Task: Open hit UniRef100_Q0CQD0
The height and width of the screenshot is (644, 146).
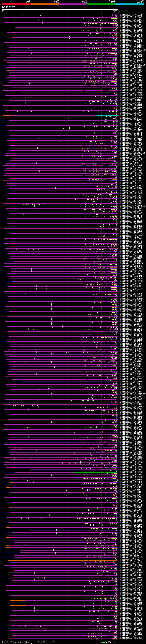Action: pyautogui.click(x=131, y=20)
